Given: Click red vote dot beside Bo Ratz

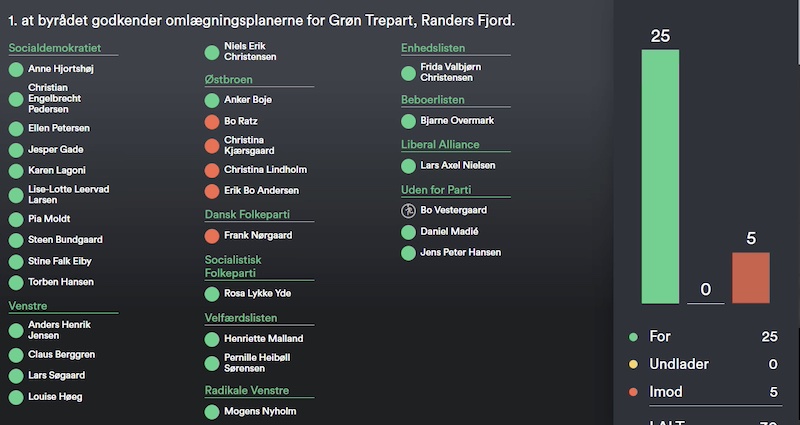Looking at the screenshot, I should pyautogui.click(x=212, y=121).
